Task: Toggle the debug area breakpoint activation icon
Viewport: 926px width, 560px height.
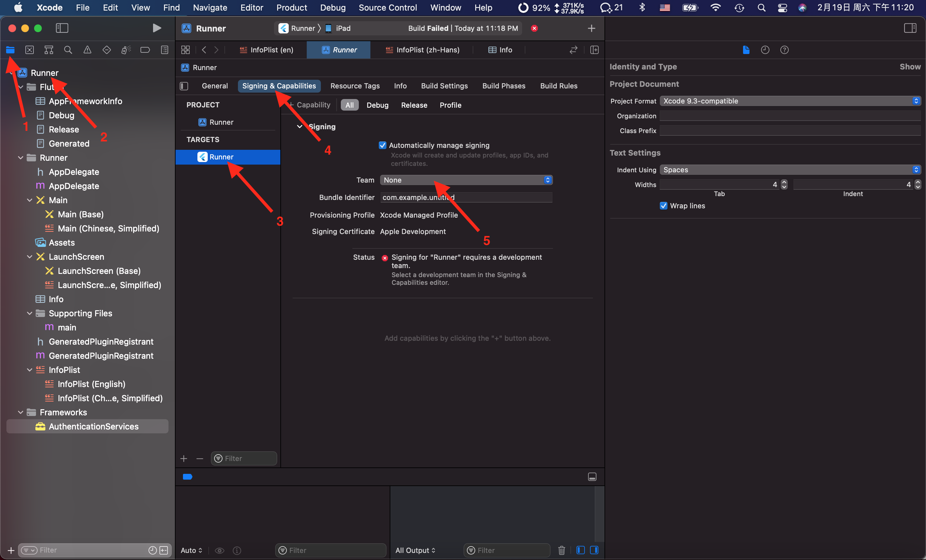Action: click(187, 476)
